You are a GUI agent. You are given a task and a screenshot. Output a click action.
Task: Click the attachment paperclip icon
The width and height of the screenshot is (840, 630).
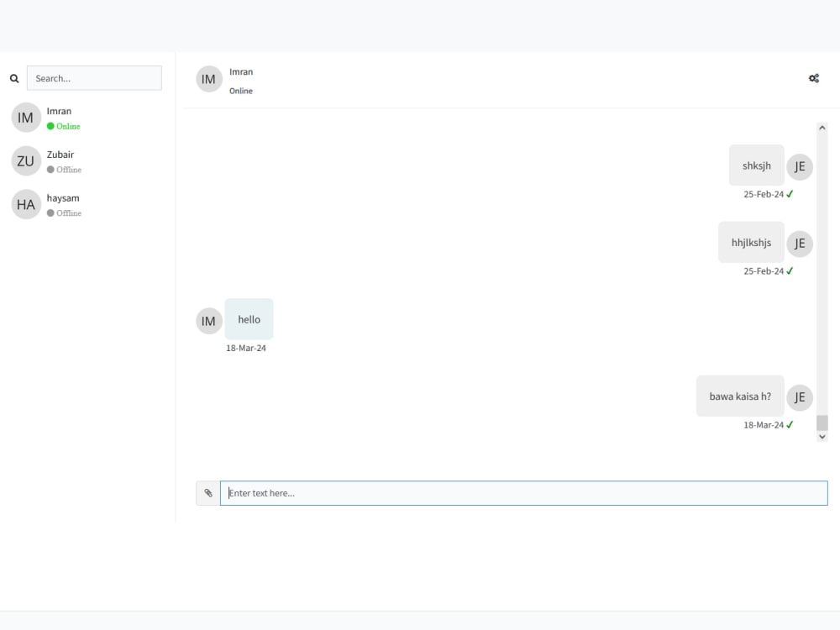tap(207, 493)
